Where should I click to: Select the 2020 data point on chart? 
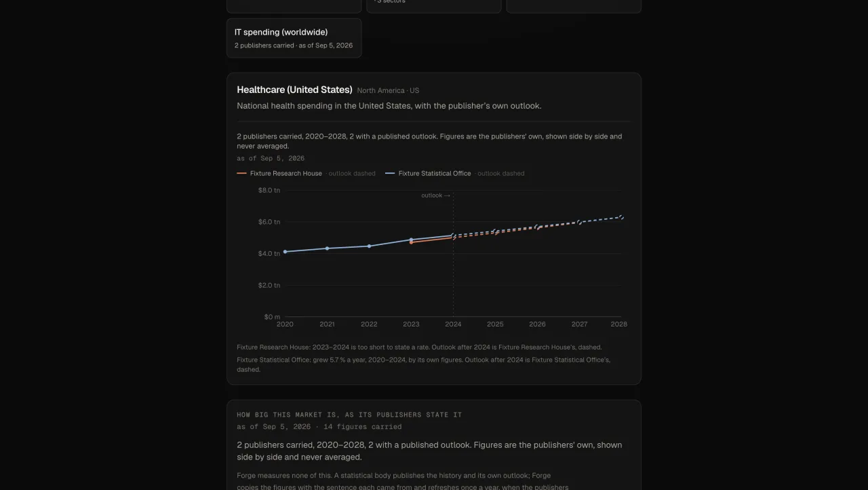point(285,252)
